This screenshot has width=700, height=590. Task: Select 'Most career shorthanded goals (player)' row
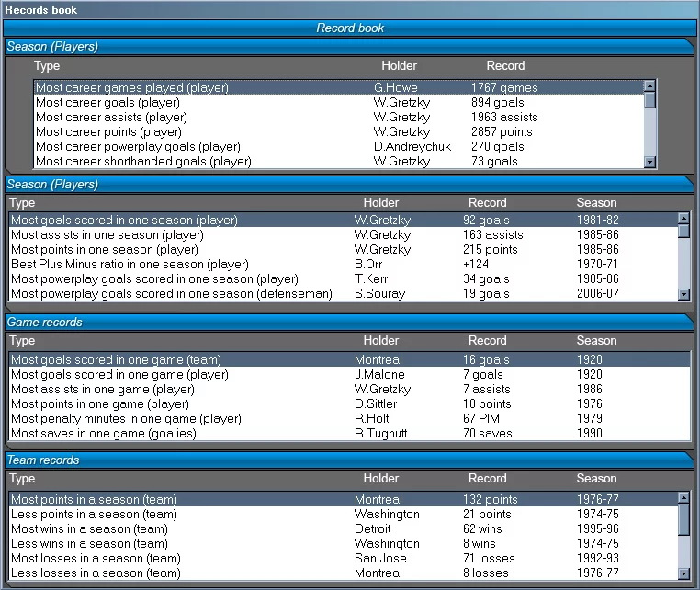339,161
